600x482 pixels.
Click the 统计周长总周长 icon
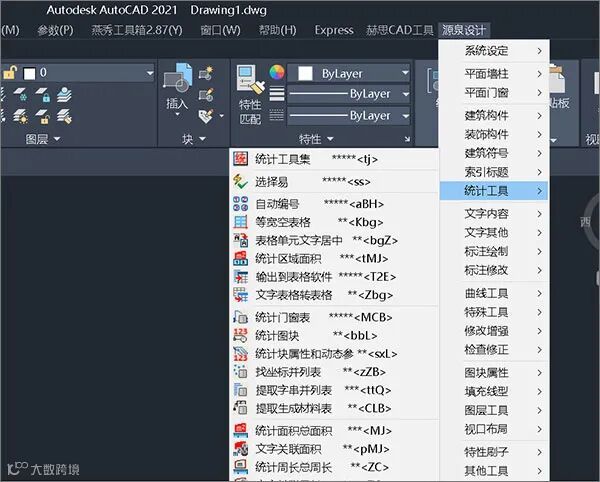click(240, 467)
